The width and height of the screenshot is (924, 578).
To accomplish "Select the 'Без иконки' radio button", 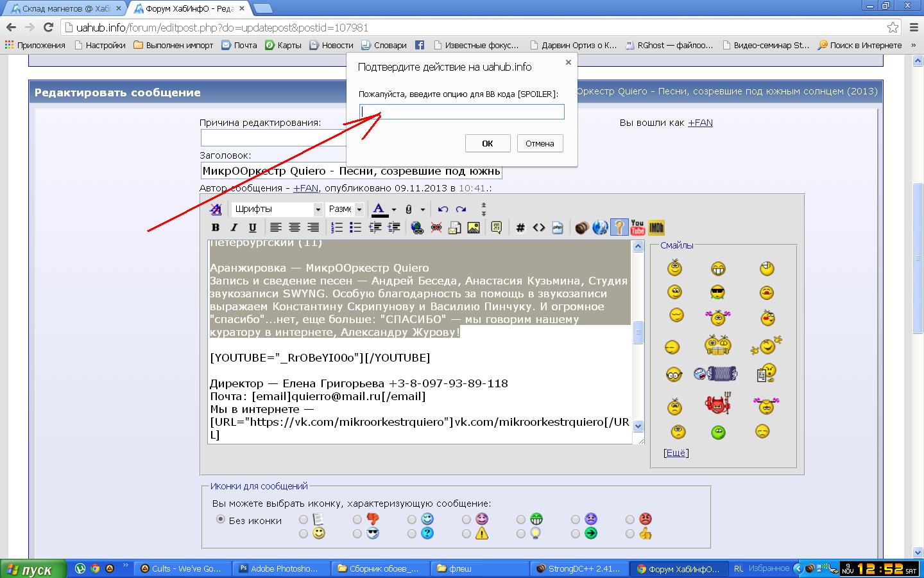I will (221, 520).
